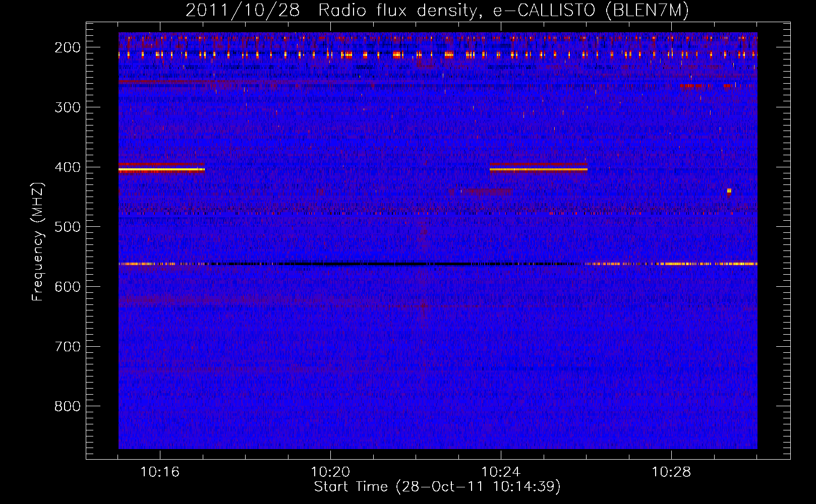The image size is (816, 504).
Task: Click the 10:28 time tick label
Action: (671, 472)
